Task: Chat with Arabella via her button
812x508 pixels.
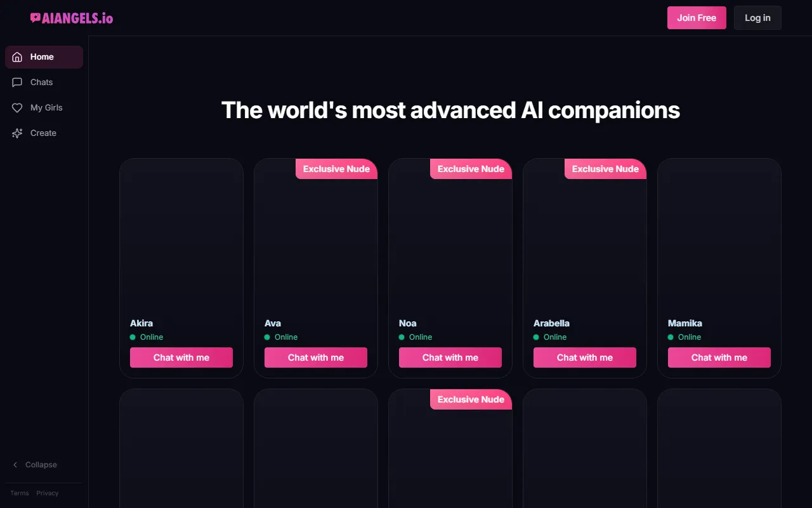Action: point(585,358)
